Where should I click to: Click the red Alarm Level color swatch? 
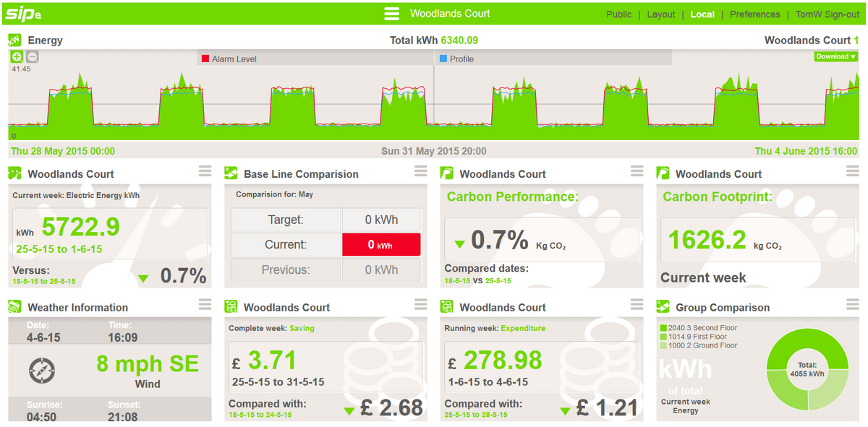coord(204,59)
